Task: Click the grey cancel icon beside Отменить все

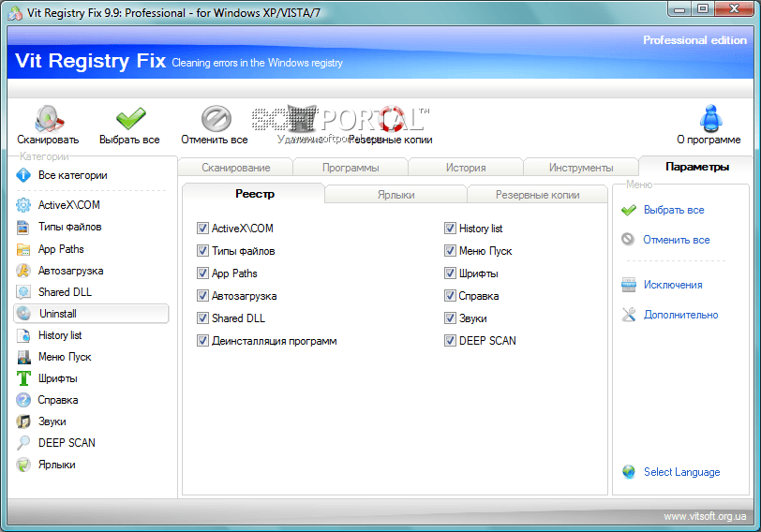Action: 628,240
